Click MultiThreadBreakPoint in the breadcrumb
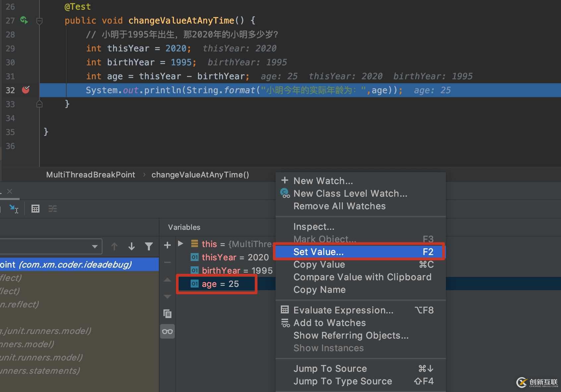561x392 pixels. point(91,175)
